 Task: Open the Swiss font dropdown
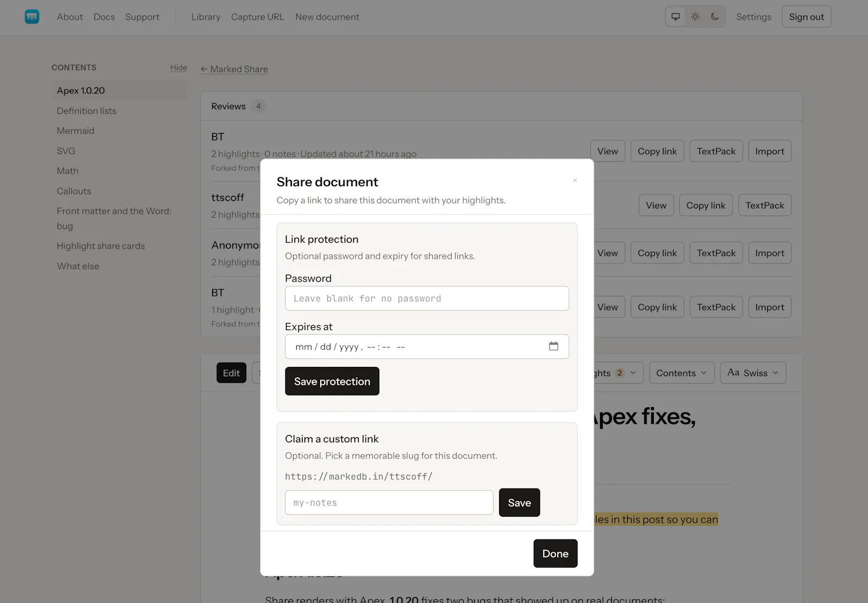point(753,373)
